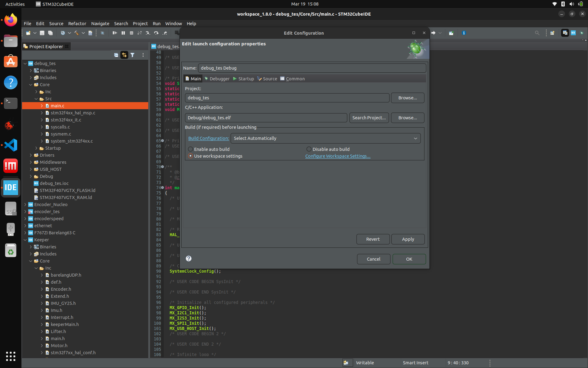Cancel the Edit Configuration dialog

(x=374, y=259)
